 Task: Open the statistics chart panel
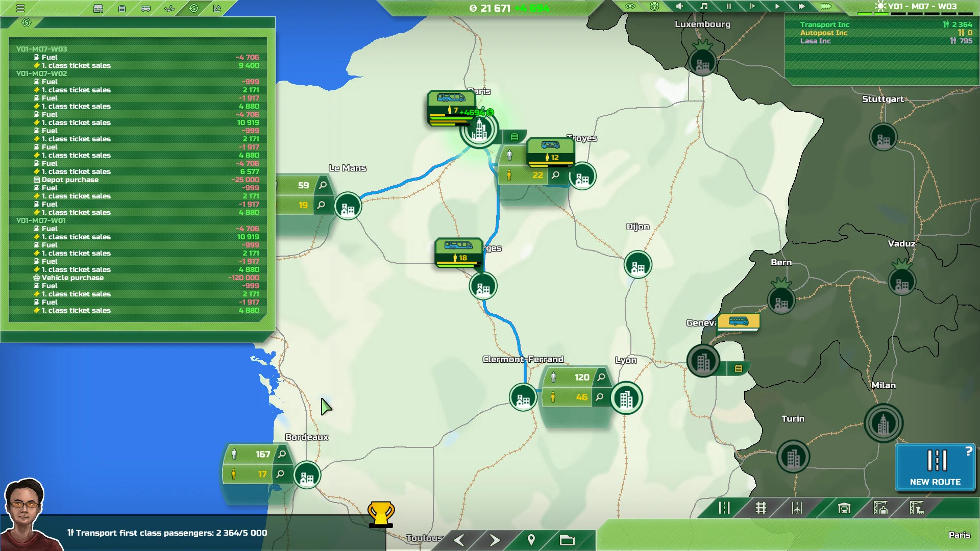(x=217, y=8)
